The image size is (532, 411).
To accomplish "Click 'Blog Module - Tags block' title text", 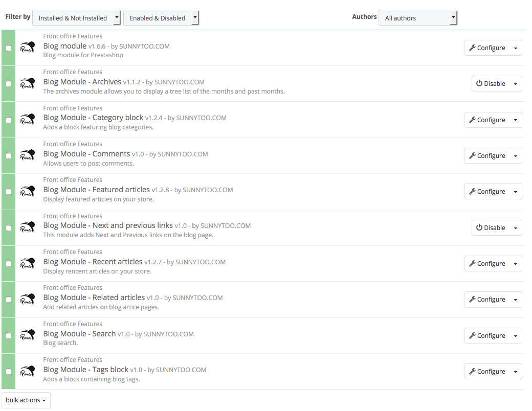I will [x=86, y=370].
